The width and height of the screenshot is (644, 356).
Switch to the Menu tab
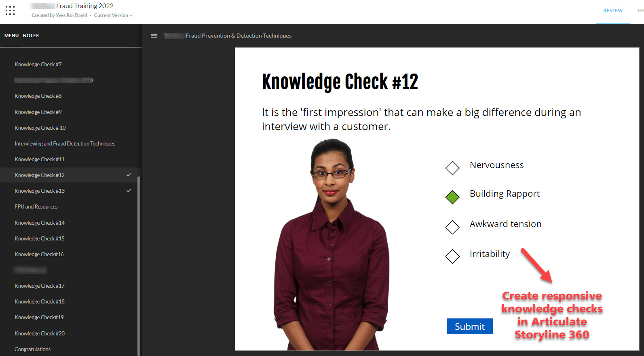pyautogui.click(x=11, y=36)
